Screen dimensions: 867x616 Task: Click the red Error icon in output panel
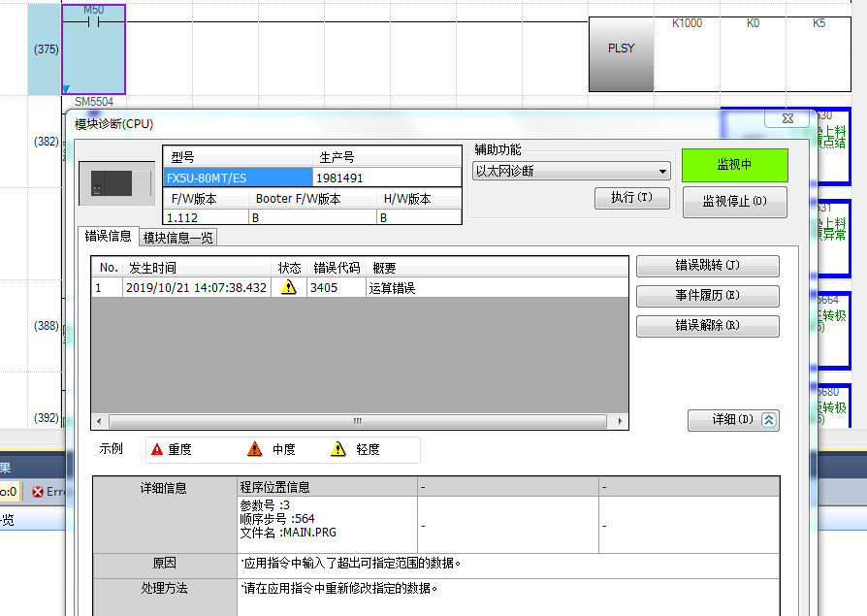click(38, 492)
